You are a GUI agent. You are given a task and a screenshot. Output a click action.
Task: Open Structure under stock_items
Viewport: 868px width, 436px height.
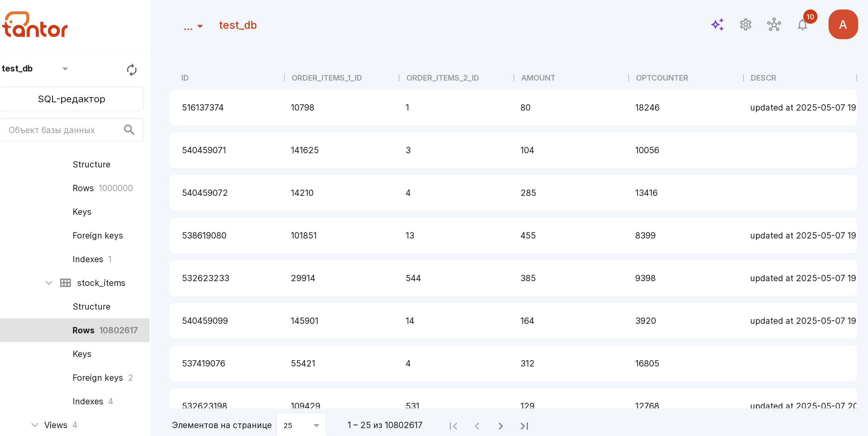point(92,306)
